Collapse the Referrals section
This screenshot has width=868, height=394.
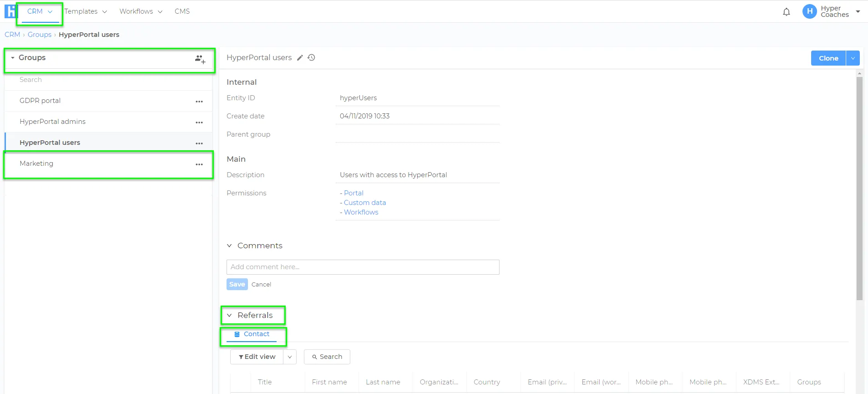[229, 315]
